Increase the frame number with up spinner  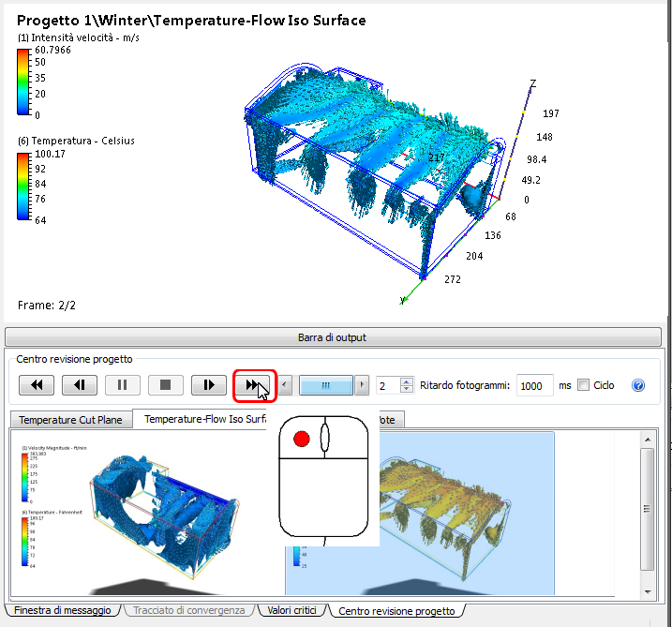tap(406, 381)
